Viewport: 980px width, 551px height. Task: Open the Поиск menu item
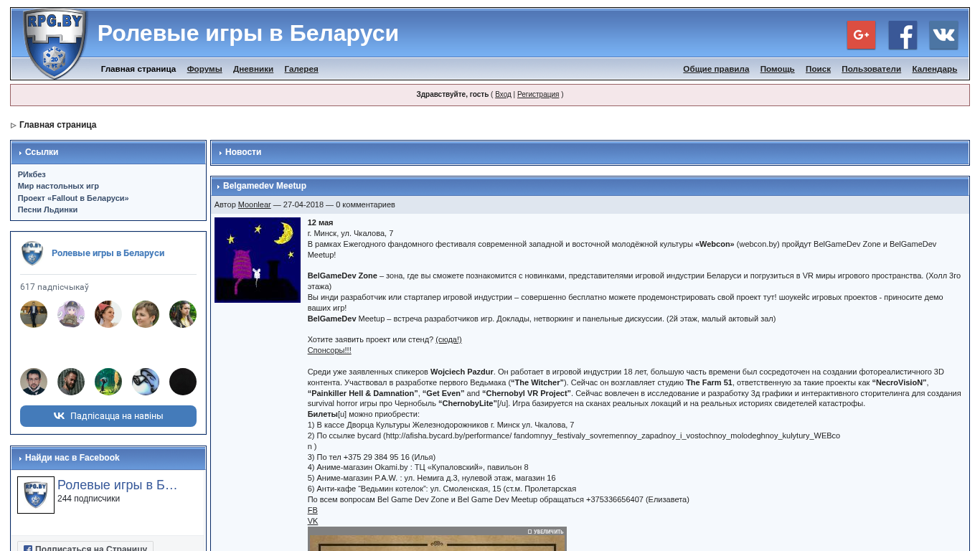coord(818,69)
